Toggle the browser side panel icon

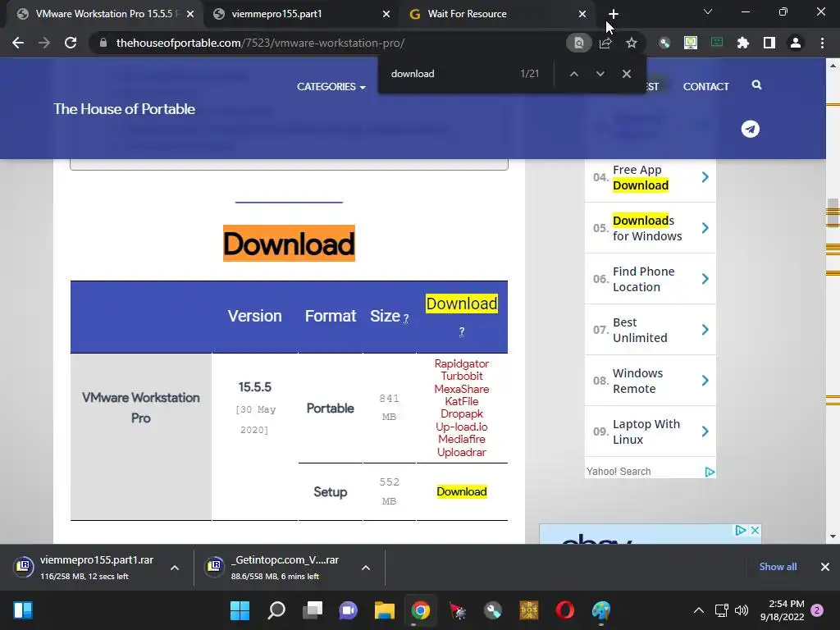[x=769, y=43]
